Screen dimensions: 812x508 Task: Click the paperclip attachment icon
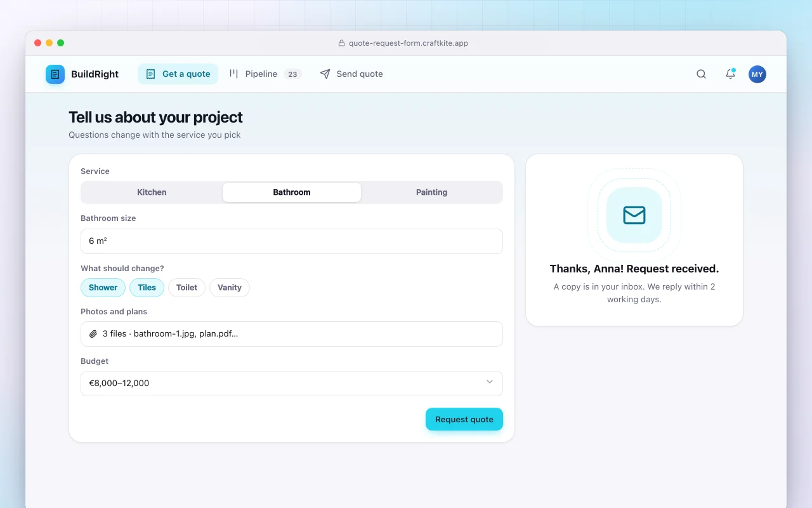click(x=93, y=334)
